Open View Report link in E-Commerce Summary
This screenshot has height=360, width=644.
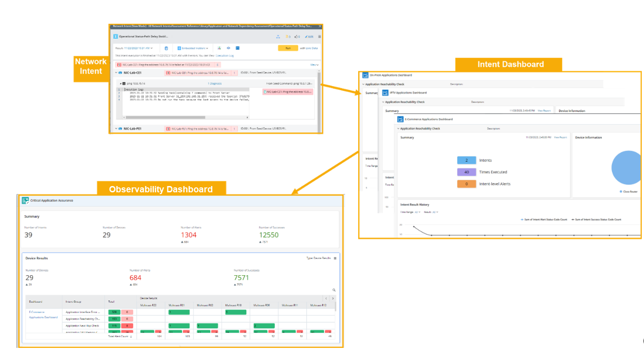pyautogui.click(x=560, y=137)
